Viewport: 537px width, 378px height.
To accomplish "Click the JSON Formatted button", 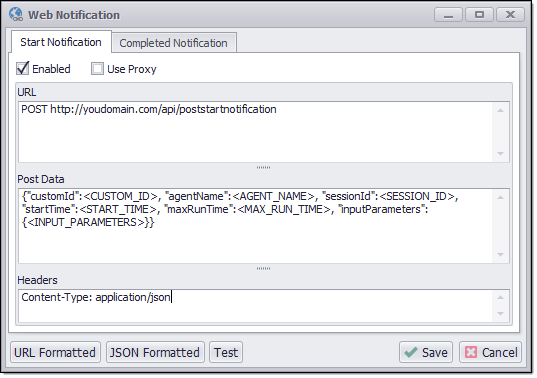I will click(x=155, y=352).
